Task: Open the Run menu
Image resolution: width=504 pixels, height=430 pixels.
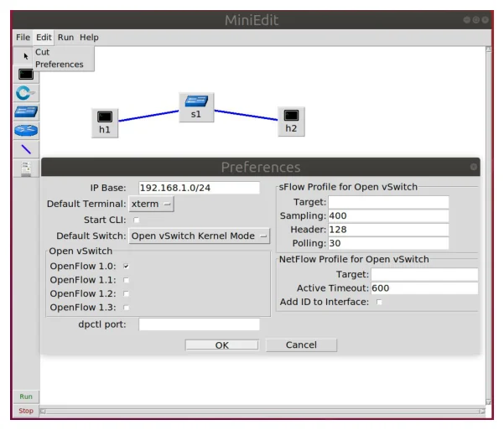Action: 65,37
